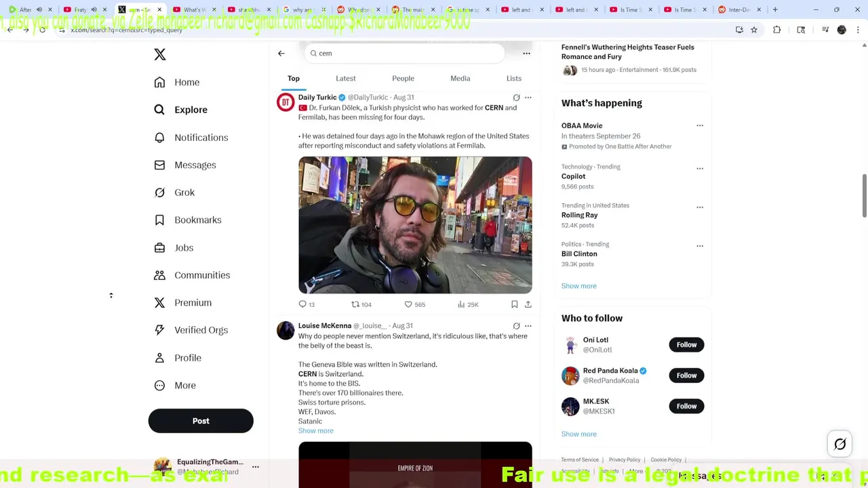Open the Cookie Policy link
This screenshot has height=488, width=868.
[x=666, y=460]
